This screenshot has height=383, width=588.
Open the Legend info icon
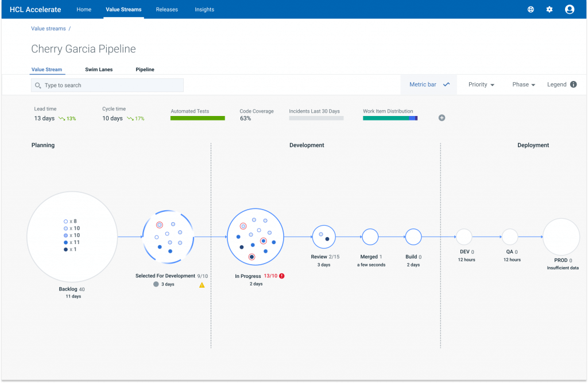(574, 84)
